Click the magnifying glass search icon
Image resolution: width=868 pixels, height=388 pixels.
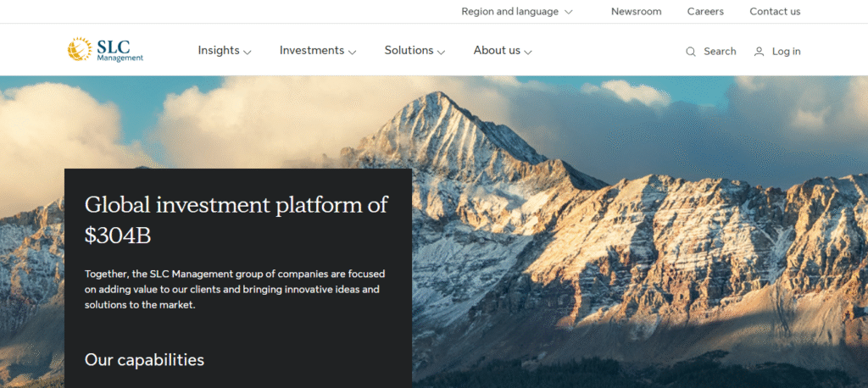click(690, 52)
